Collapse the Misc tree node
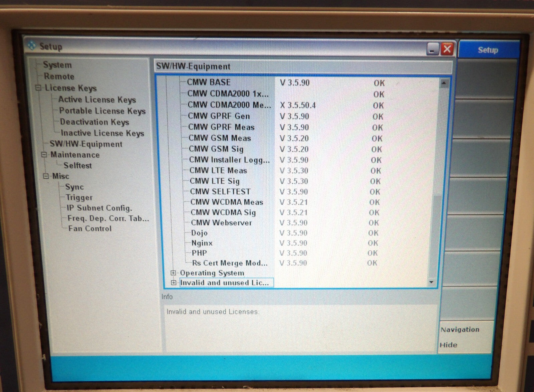Screen dimensions: 534x392 point(46,176)
